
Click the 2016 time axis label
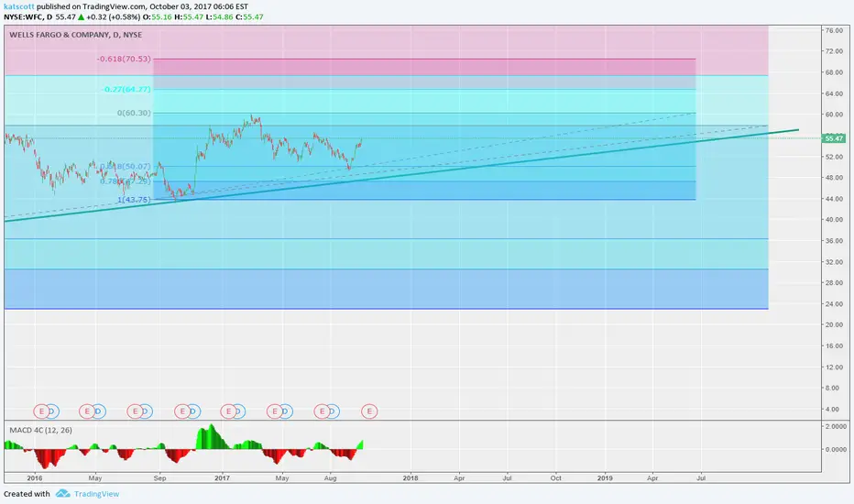[34, 477]
